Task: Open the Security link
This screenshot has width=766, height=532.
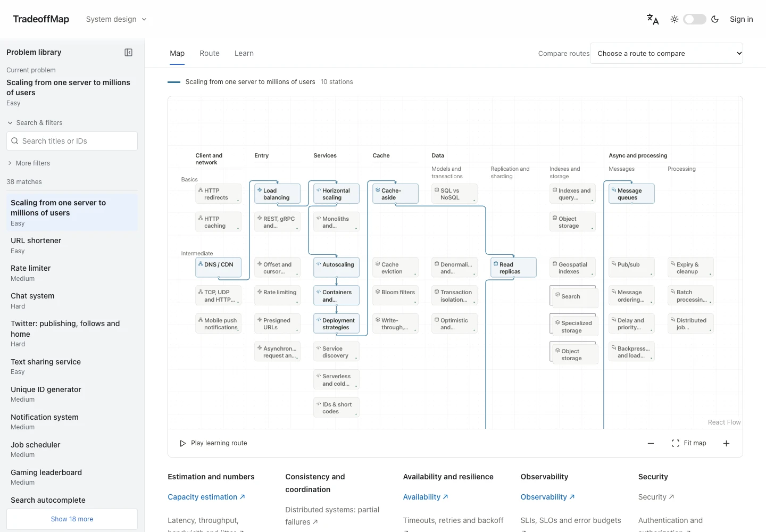Action: coord(656,497)
